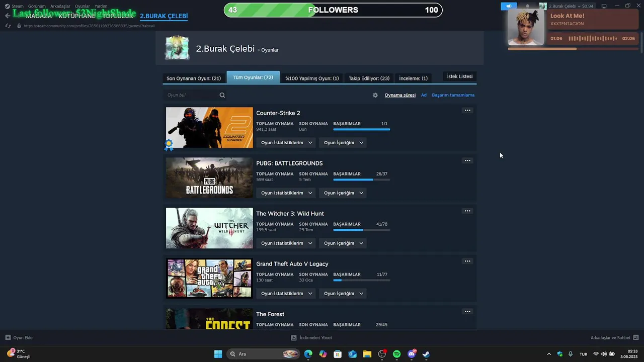Click the profile avatar next to 2.Burak Çelebi heading
This screenshot has width=644, height=362.
(x=177, y=48)
